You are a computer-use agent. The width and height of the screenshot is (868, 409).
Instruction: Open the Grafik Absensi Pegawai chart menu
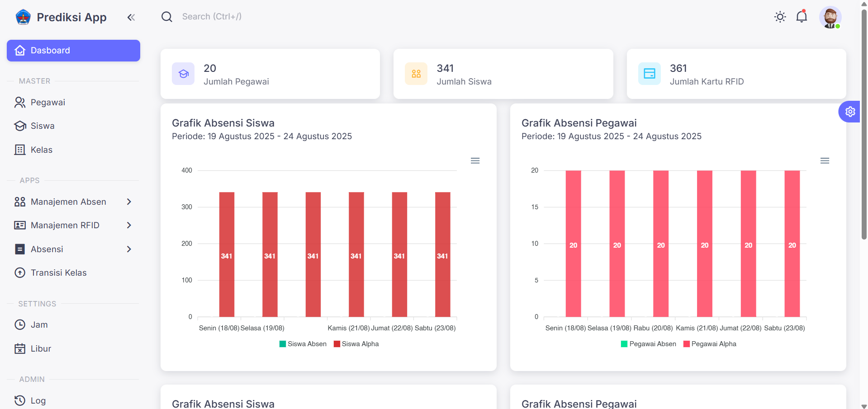tap(825, 161)
